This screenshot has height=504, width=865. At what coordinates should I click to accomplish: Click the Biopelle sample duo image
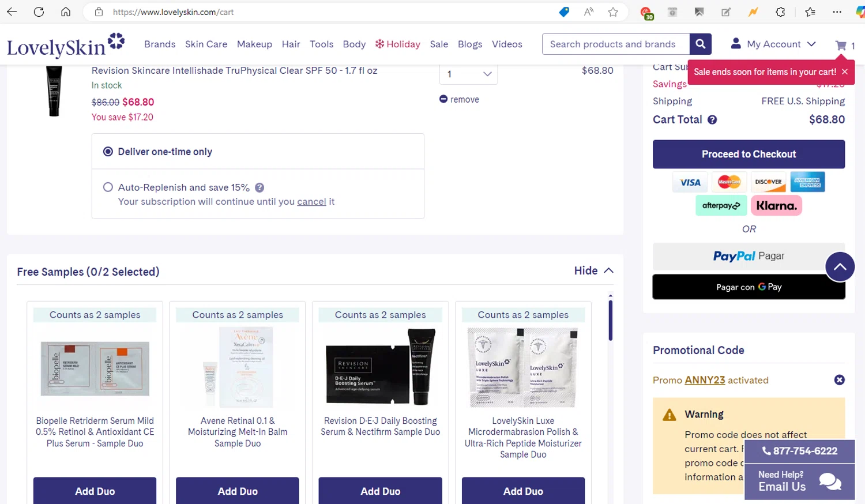point(95,368)
